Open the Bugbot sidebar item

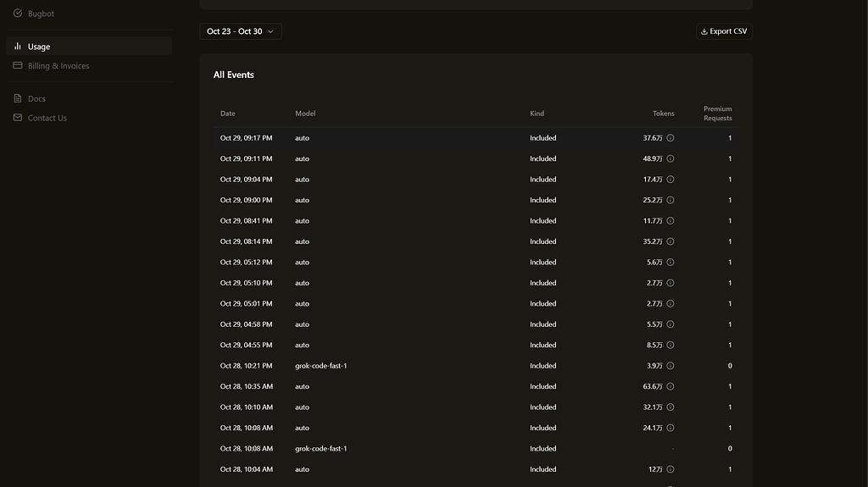coord(88,14)
